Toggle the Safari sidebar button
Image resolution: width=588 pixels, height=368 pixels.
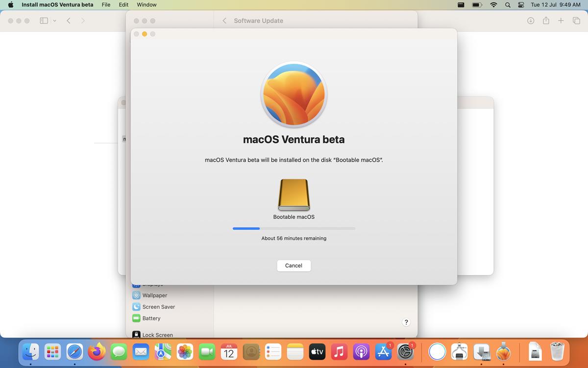click(44, 21)
